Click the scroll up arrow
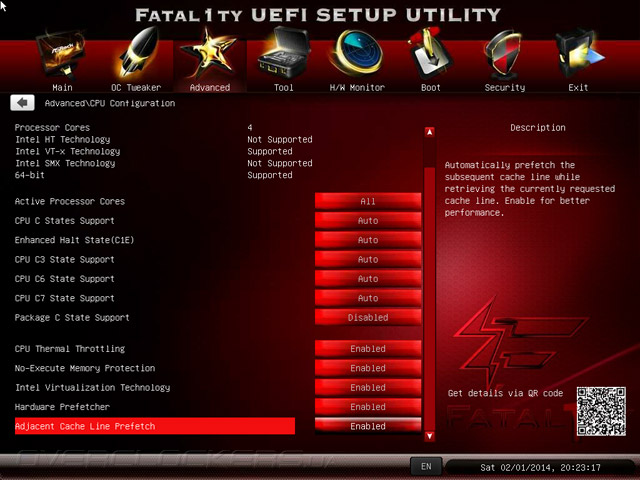Viewport: 640px width, 480px height. click(x=429, y=132)
